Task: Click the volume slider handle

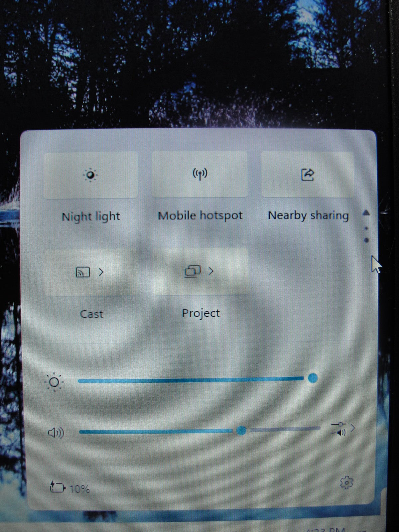Action: click(x=241, y=431)
